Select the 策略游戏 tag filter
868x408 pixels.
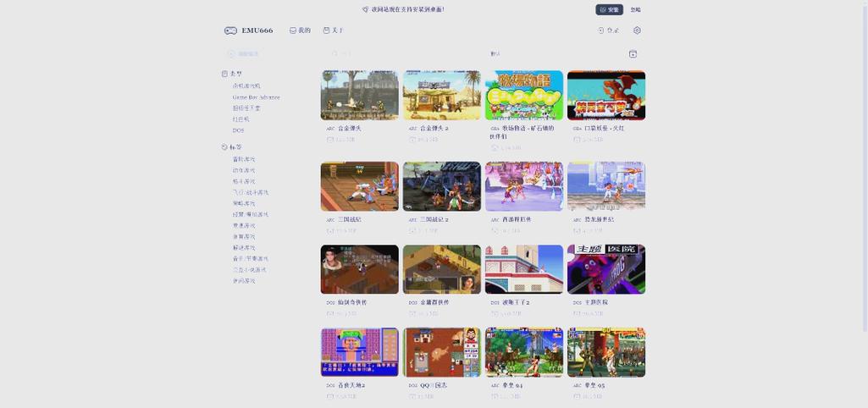tap(244, 204)
